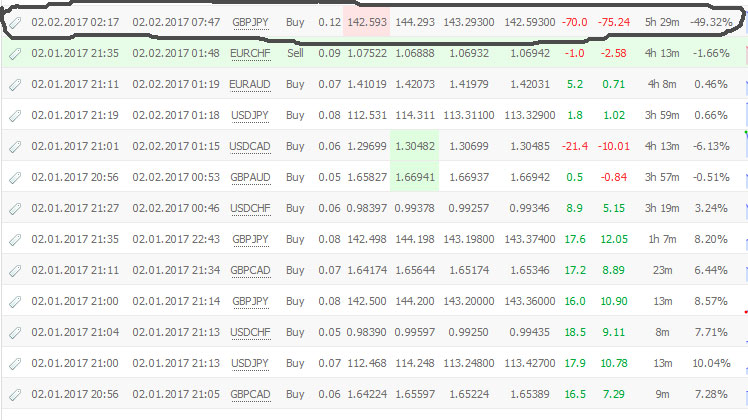The height and width of the screenshot is (420, 748).
Task: Open GBPJPY link in the 16.0 pips row
Action: coord(250,302)
